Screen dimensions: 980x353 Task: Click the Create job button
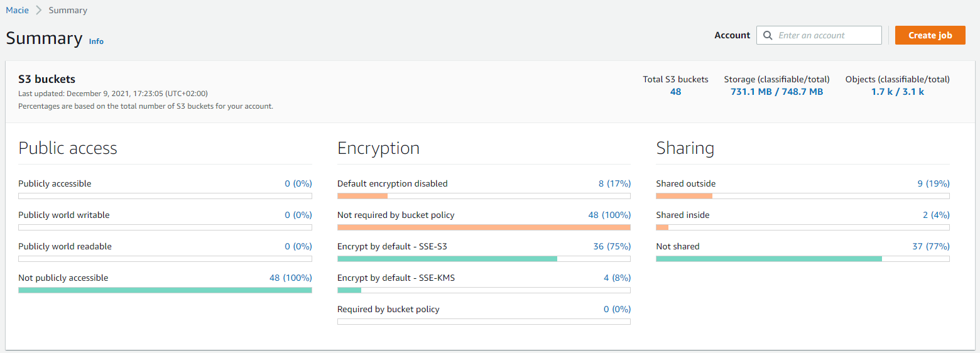click(930, 35)
